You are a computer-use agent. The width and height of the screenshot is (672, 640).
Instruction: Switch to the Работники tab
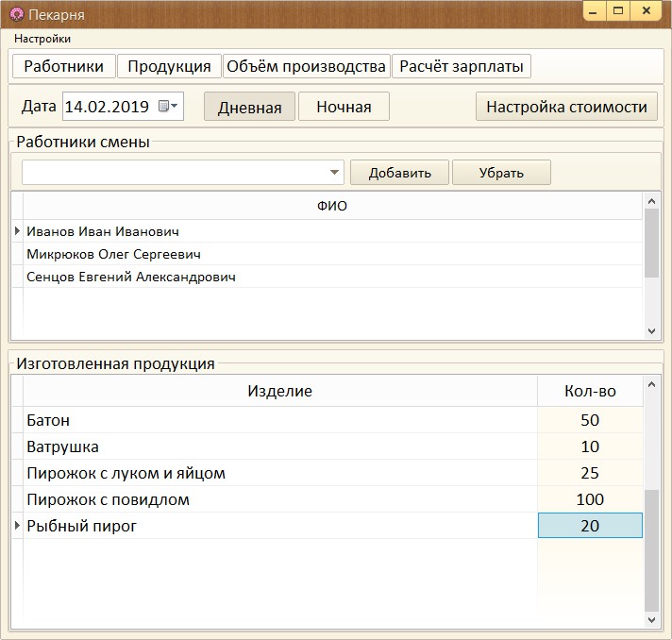coord(64,66)
